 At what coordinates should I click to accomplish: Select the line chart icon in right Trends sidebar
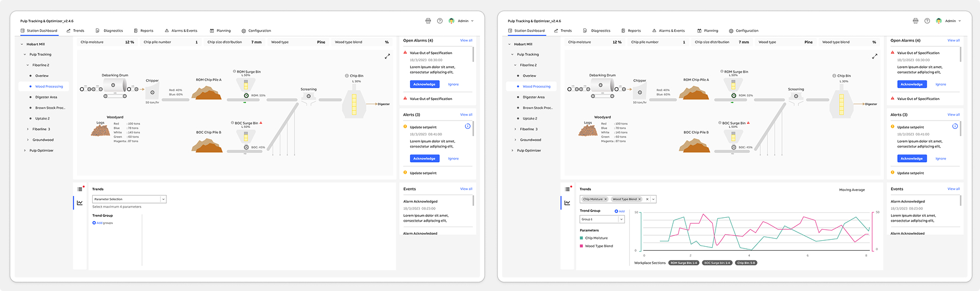tap(567, 203)
